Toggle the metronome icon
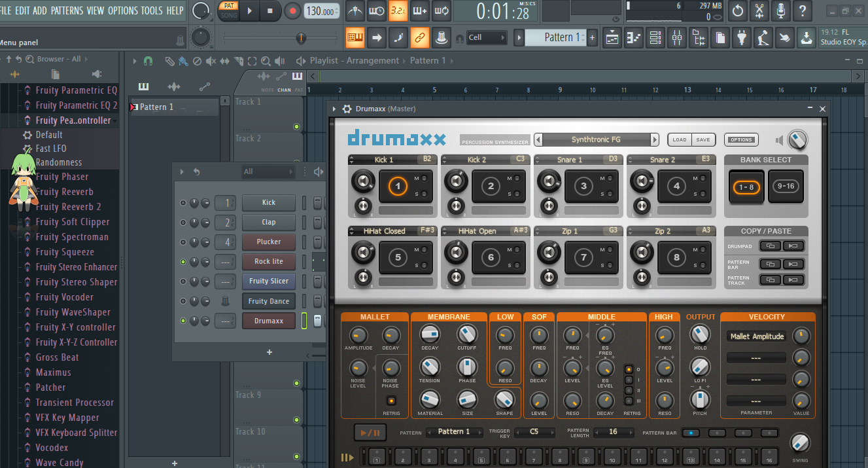 [x=355, y=11]
